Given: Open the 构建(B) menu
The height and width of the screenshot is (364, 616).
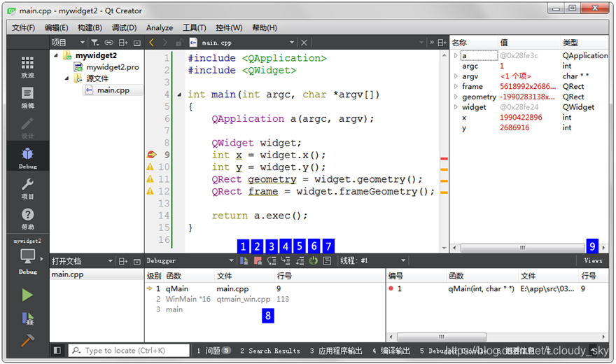Looking at the screenshot, I should click(x=90, y=27).
